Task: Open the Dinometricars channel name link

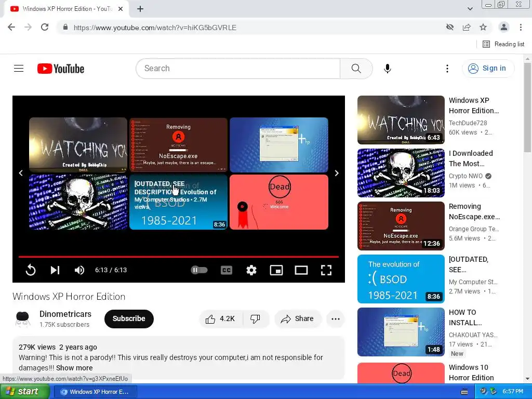Action: [x=65, y=314]
